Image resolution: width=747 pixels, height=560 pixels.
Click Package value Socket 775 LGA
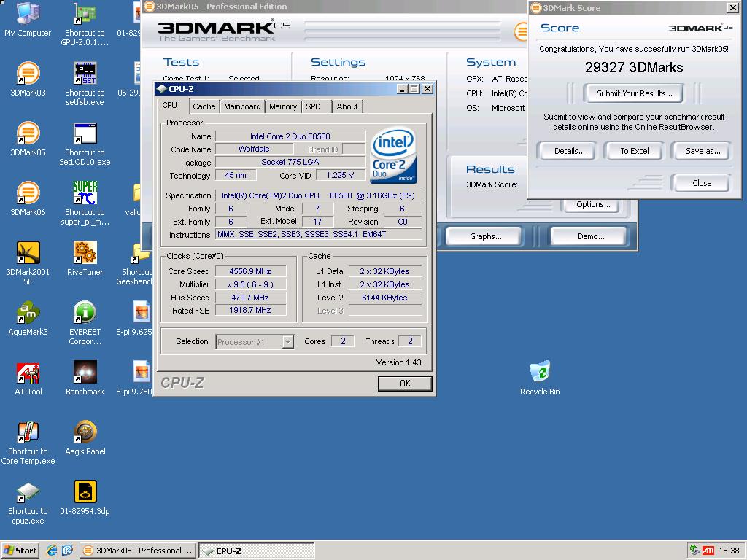pyautogui.click(x=290, y=162)
